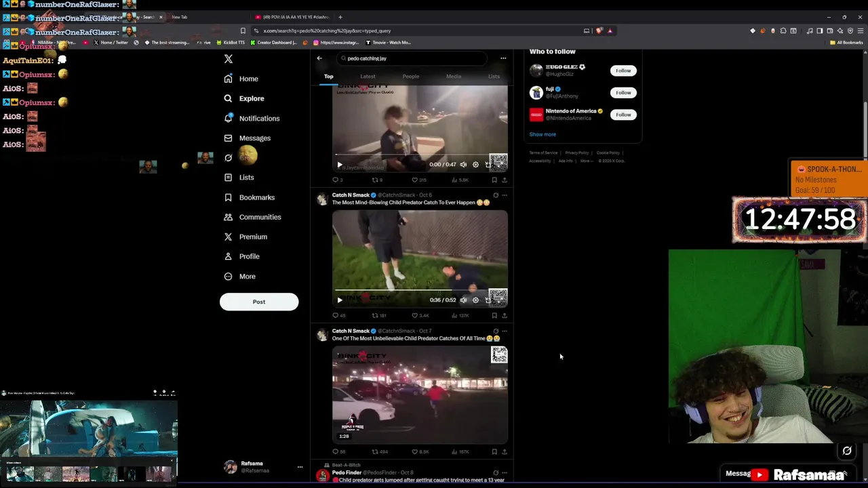Screen dimensions: 868x488
Task: Go back using the search back arrow
Action: click(x=319, y=58)
